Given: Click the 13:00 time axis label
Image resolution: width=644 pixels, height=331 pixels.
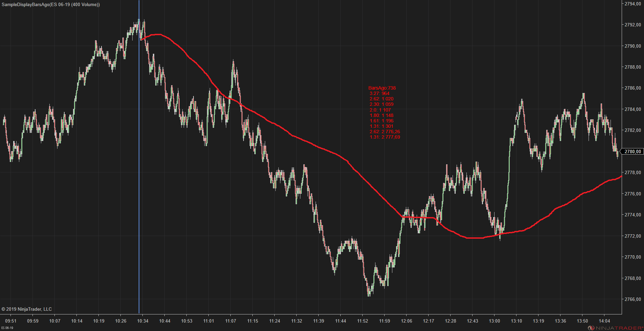Looking at the screenshot, I should coord(495,321).
